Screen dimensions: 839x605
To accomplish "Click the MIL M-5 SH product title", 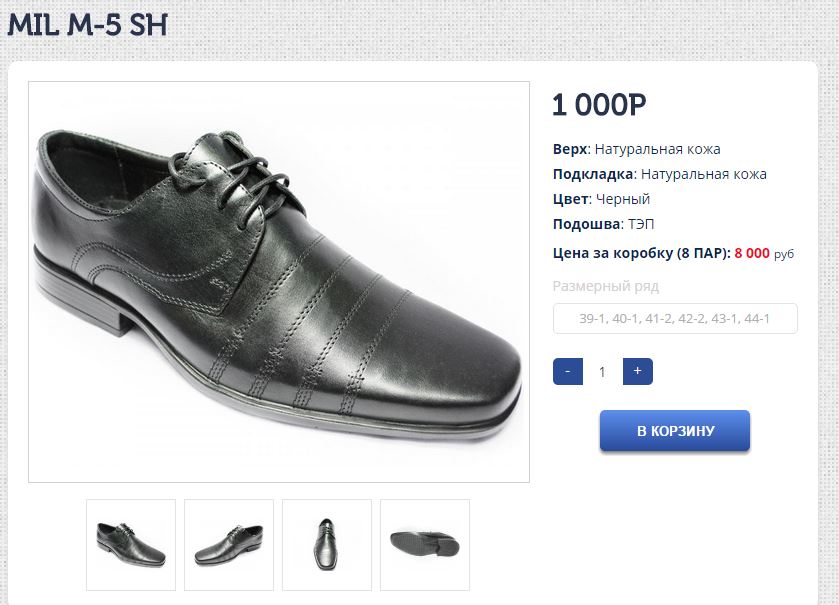I will [x=87, y=25].
